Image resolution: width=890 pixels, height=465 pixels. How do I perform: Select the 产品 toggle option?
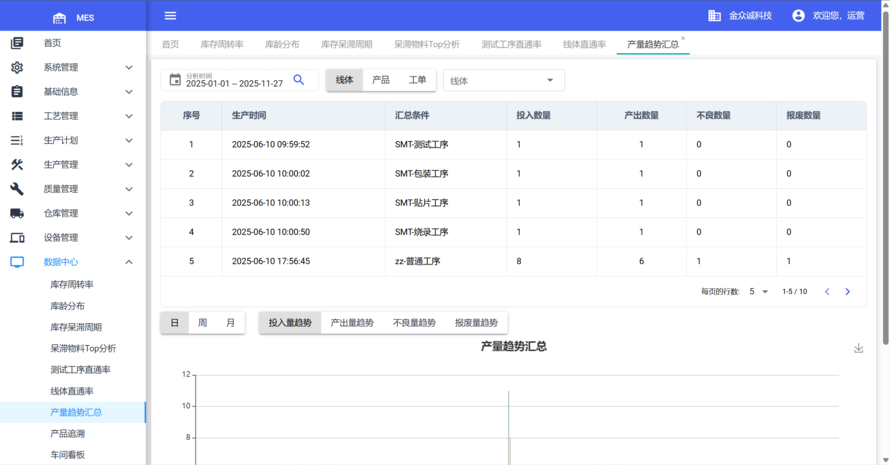[x=381, y=80]
